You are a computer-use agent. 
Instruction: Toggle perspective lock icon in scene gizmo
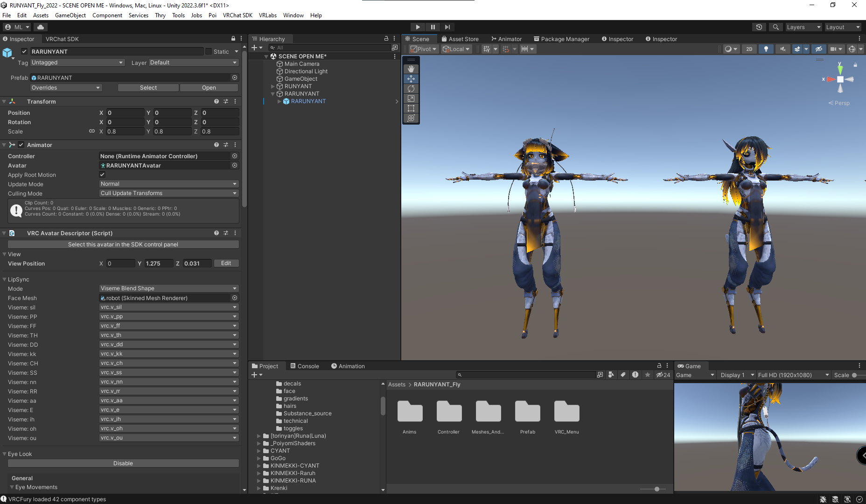point(855,65)
